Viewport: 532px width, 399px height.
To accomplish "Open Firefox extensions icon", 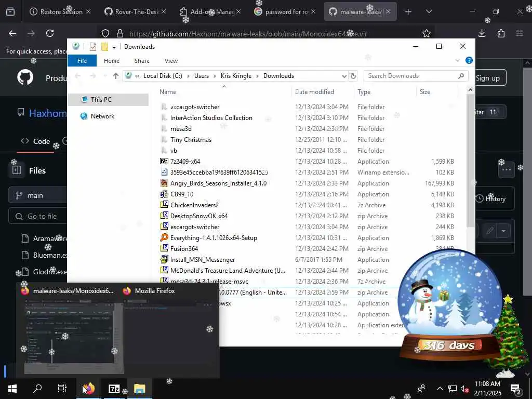I will pyautogui.click(x=501, y=33).
